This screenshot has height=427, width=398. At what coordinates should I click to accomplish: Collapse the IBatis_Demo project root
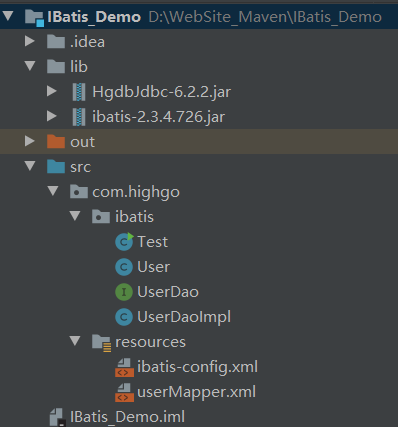[8, 16]
